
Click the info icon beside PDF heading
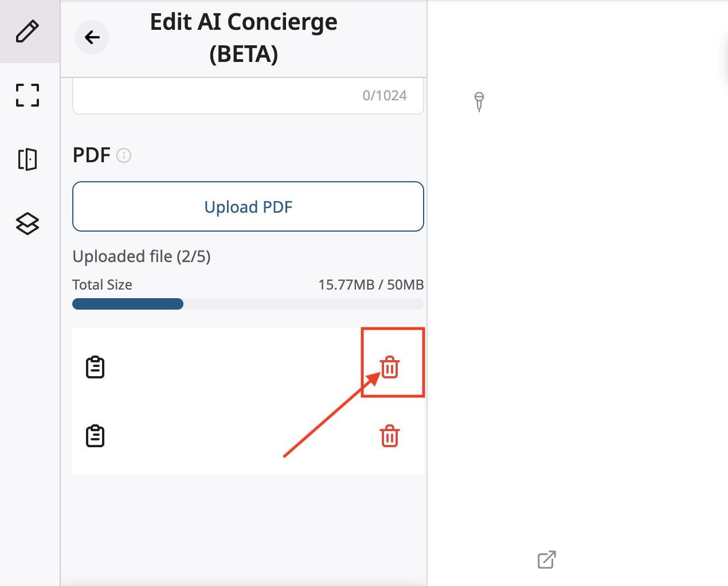124,155
